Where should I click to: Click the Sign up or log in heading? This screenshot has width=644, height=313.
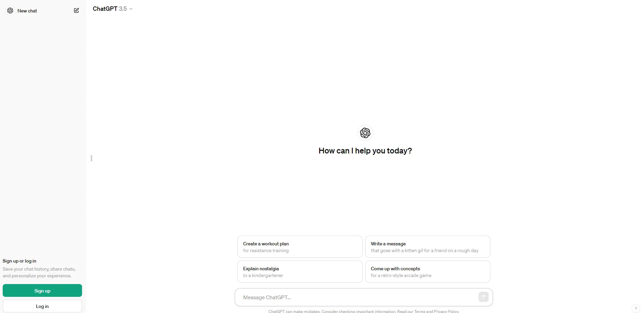[x=20, y=261]
